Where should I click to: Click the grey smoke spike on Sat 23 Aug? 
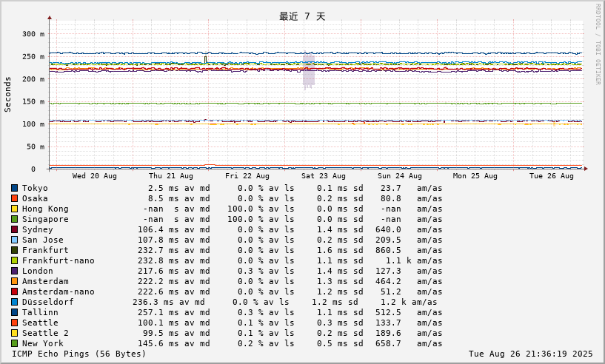click(309, 71)
